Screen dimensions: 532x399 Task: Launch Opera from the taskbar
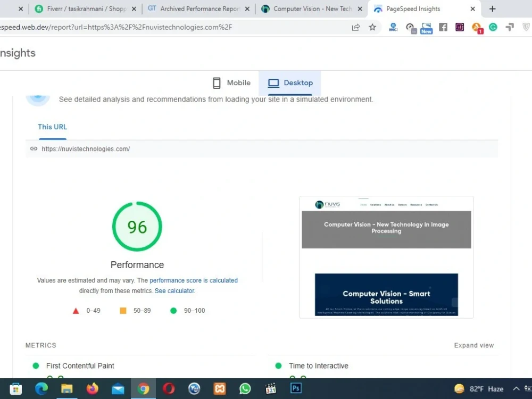(x=169, y=388)
